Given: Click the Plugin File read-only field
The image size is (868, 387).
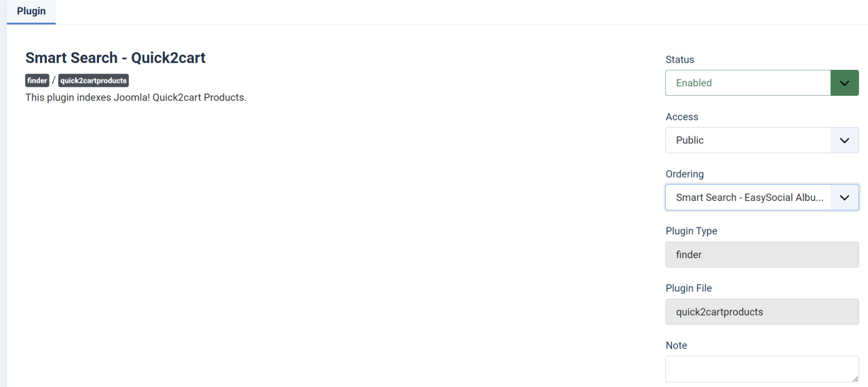Looking at the screenshot, I should [x=762, y=312].
